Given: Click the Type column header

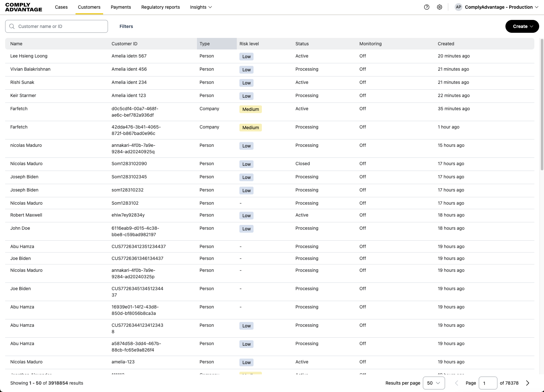Looking at the screenshot, I should (x=205, y=44).
